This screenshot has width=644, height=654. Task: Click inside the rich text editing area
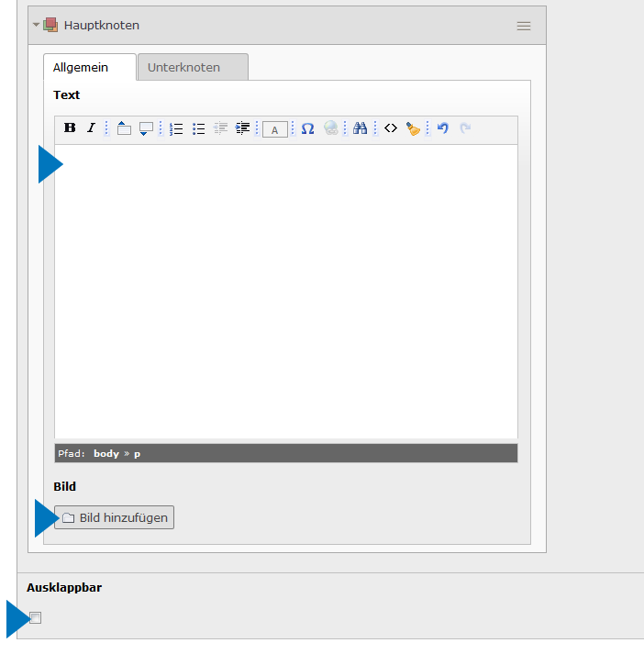pos(286,290)
